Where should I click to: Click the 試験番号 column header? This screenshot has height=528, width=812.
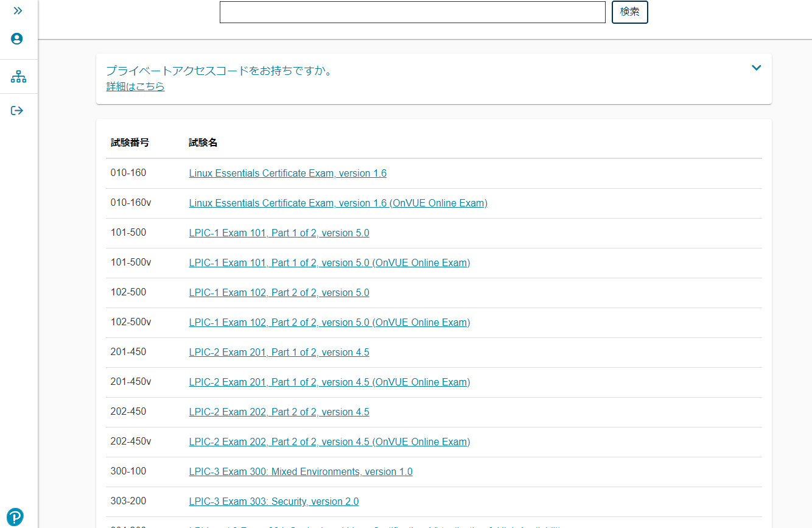tap(130, 143)
